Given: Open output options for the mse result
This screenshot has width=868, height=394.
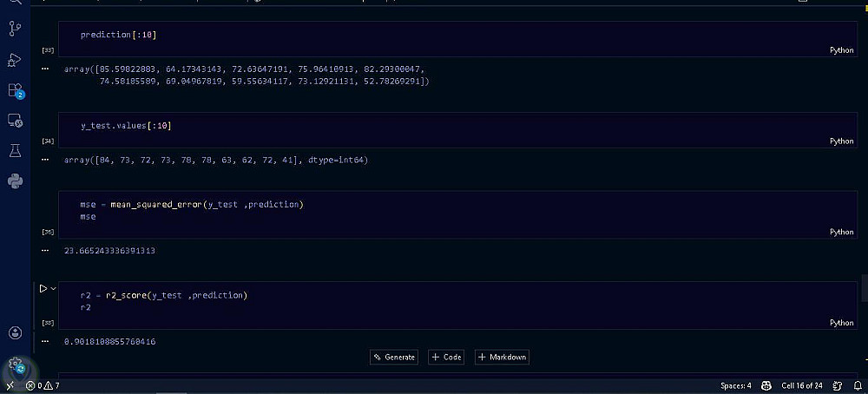Looking at the screenshot, I should pos(45,251).
